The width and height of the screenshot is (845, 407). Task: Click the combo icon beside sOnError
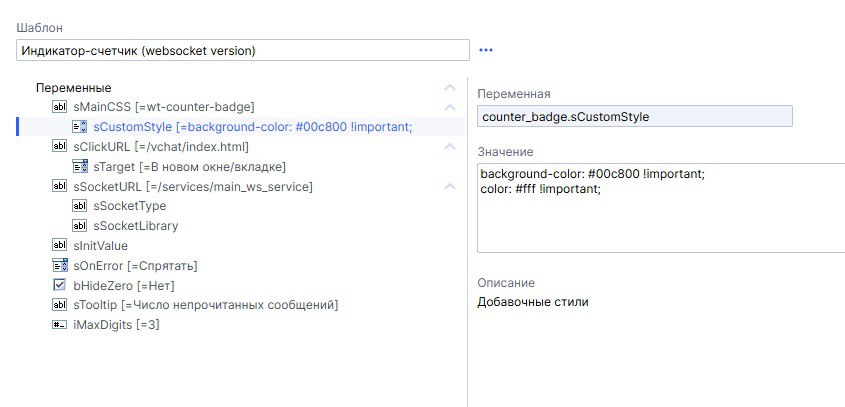point(59,265)
